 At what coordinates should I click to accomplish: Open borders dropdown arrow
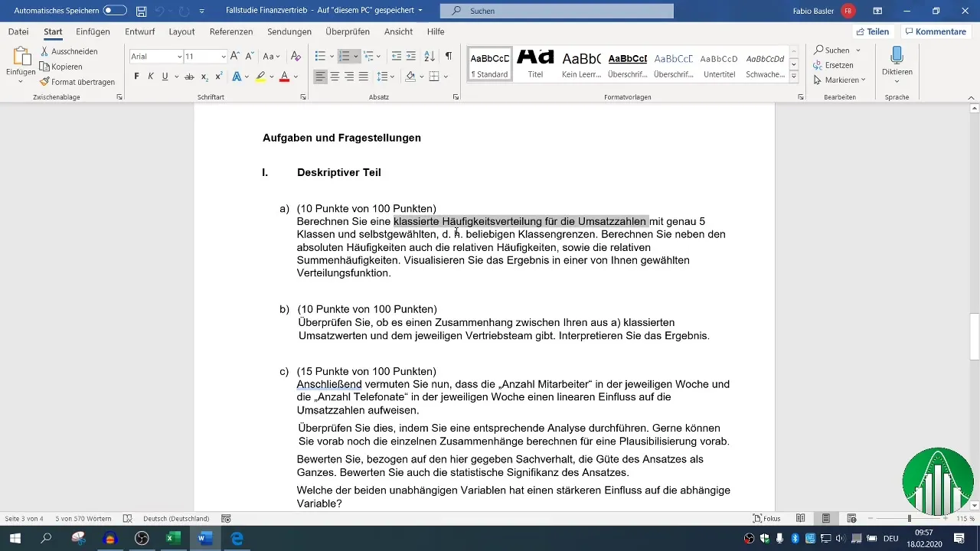tap(446, 77)
